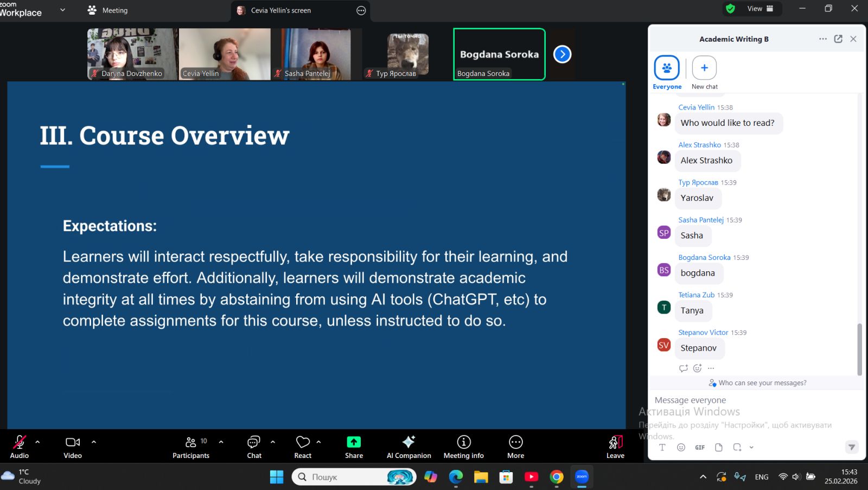The height and width of the screenshot is (490, 868).
Task: Click Who can see your messages link
Action: [x=762, y=383]
